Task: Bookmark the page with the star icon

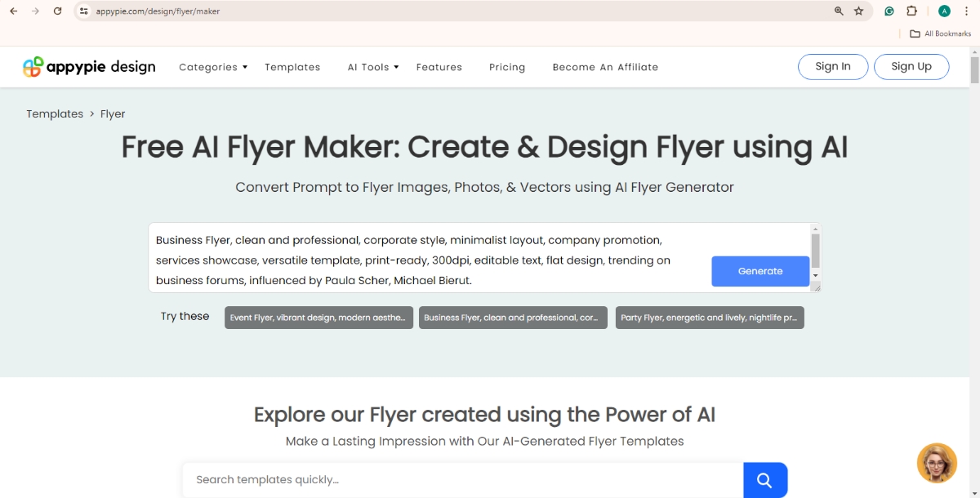Action: click(858, 11)
